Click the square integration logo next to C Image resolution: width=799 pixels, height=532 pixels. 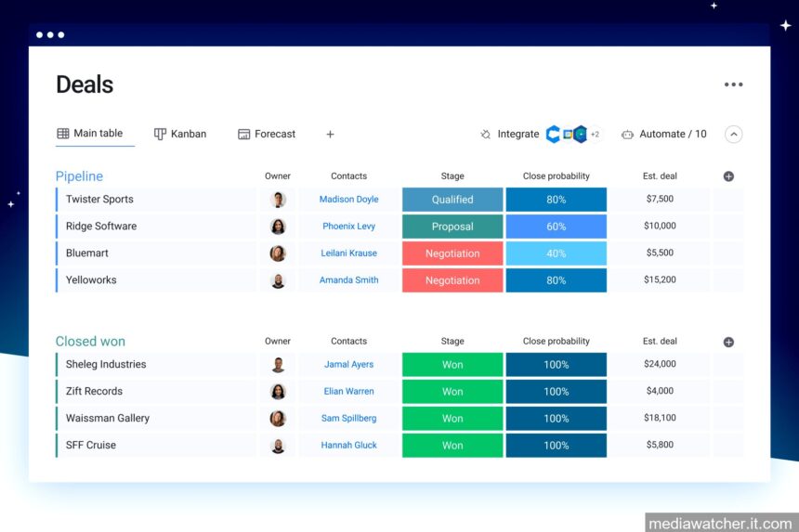[567, 134]
